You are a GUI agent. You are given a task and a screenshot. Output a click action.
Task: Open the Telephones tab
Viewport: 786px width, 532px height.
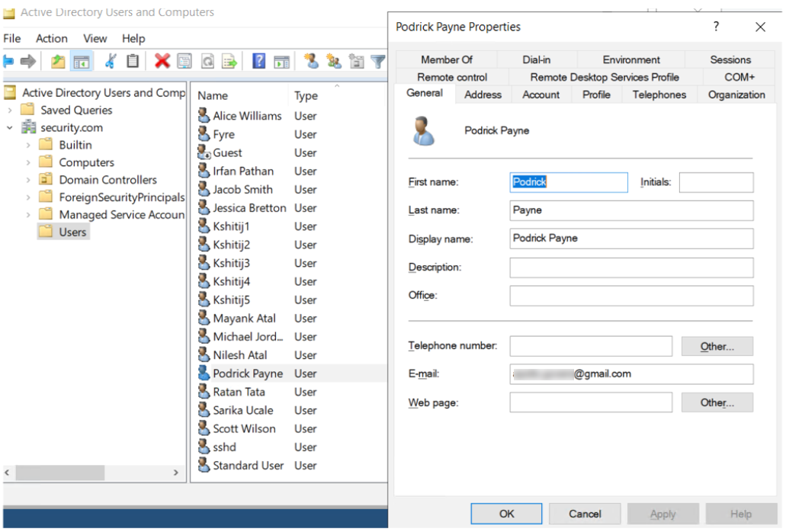coord(659,95)
